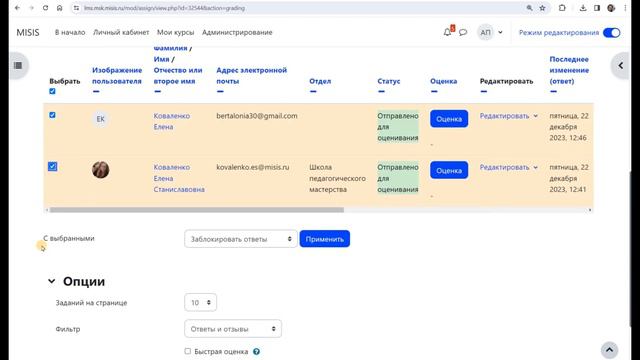The image size is (640, 360).
Task: Uncheck the bertalonia30@gmail.com row checkbox
Action: pos(52,115)
